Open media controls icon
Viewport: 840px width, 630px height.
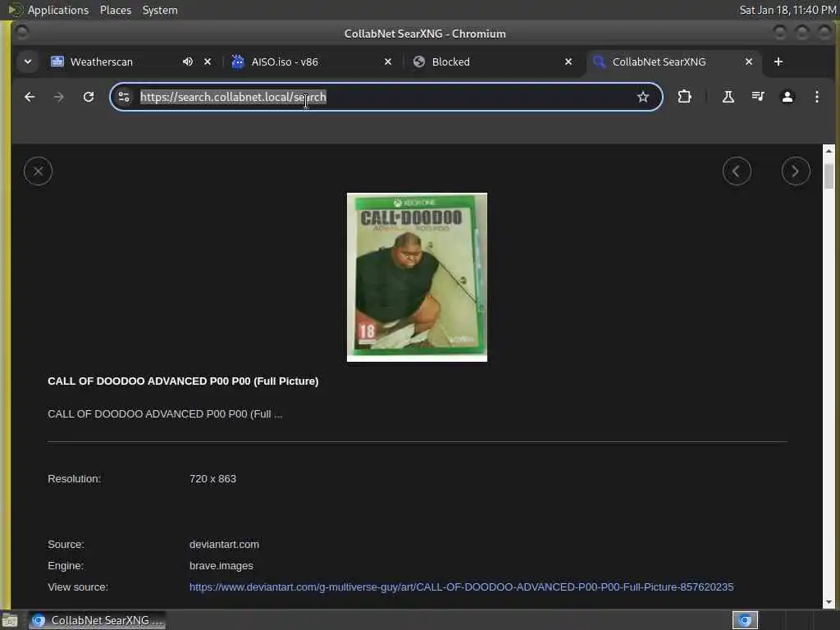757,97
